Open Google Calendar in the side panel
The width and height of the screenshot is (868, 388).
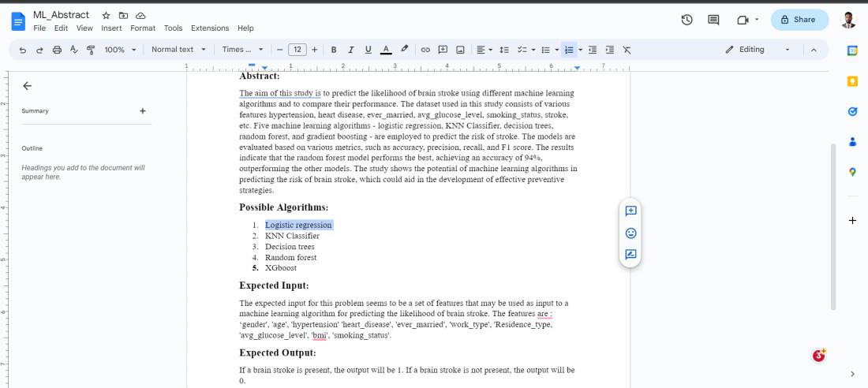pyautogui.click(x=852, y=50)
